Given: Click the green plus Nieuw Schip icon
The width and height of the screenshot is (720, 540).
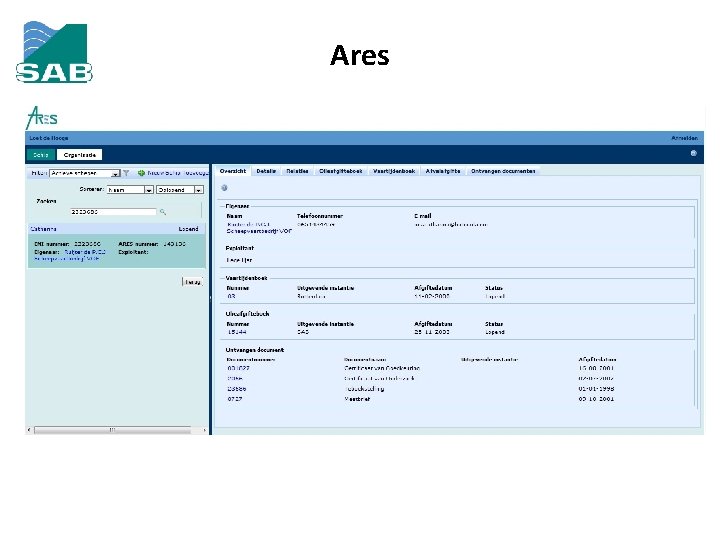Looking at the screenshot, I should tap(141, 173).
